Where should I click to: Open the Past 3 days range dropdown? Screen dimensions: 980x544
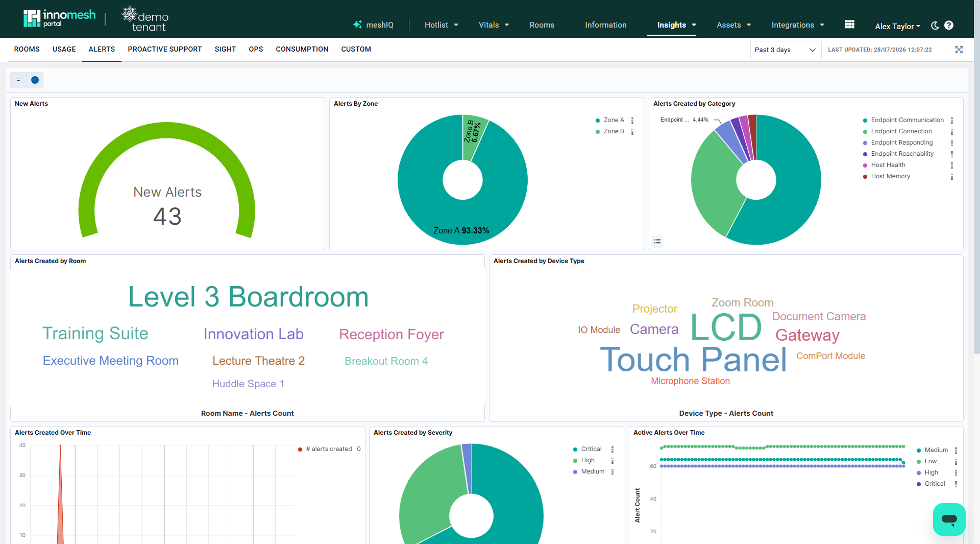click(786, 50)
